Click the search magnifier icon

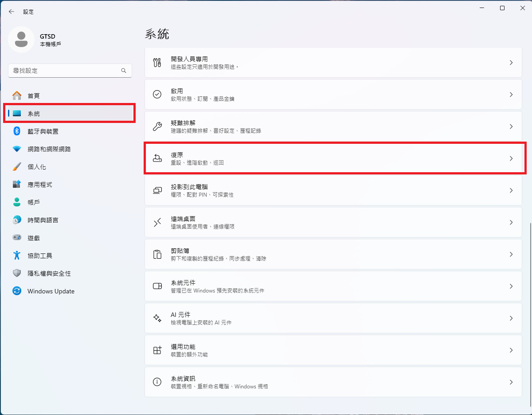click(x=124, y=71)
